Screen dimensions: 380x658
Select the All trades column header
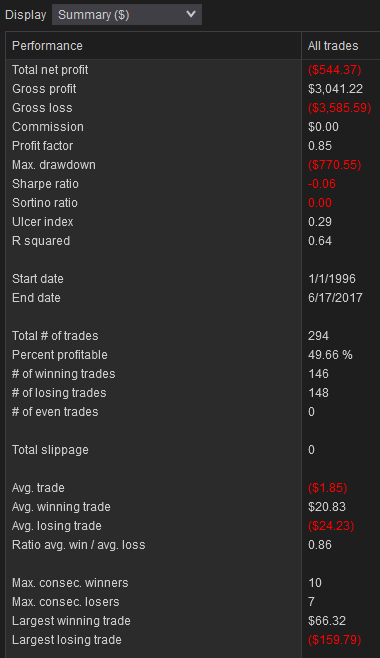coord(341,46)
